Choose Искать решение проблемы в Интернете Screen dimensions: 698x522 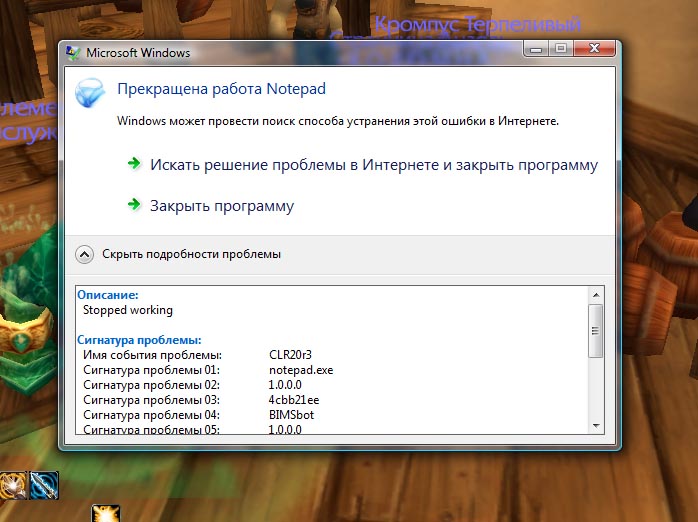374,165
